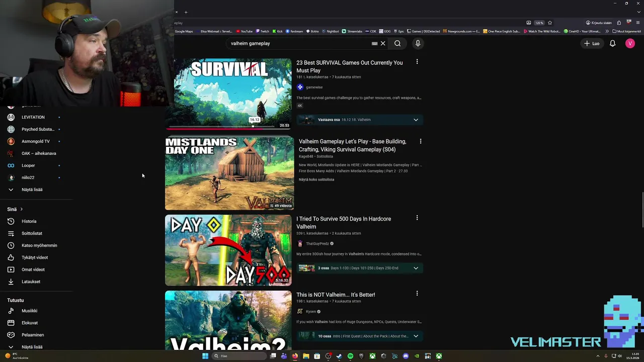Open options for This is NOT Valheim video
644x362 pixels.
[x=417, y=294]
